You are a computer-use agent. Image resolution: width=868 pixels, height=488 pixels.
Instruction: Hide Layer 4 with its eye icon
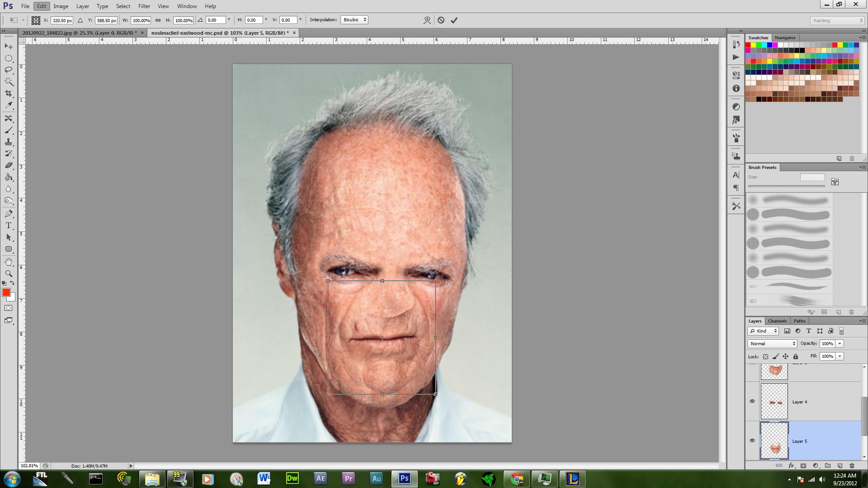[x=752, y=401]
